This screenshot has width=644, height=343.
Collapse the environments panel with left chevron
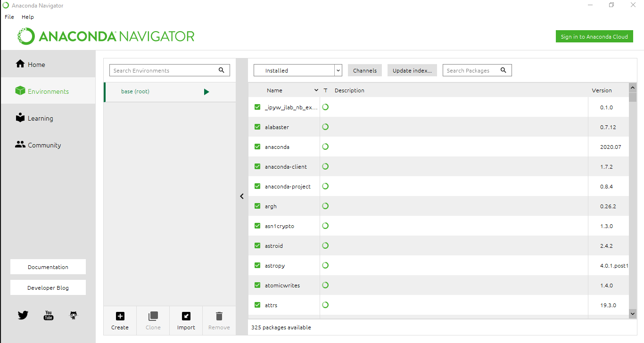point(242,196)
